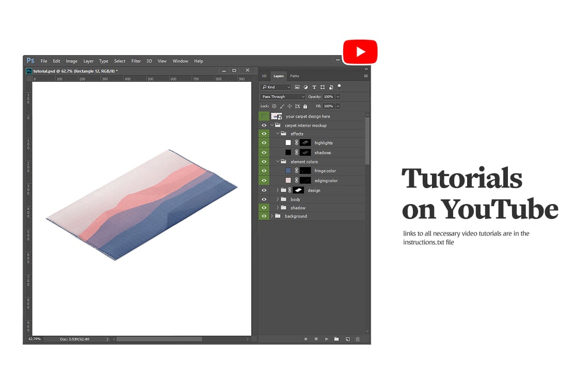Hide the highlights layer
Screen dimensions: 588x392
click(264, 143)
